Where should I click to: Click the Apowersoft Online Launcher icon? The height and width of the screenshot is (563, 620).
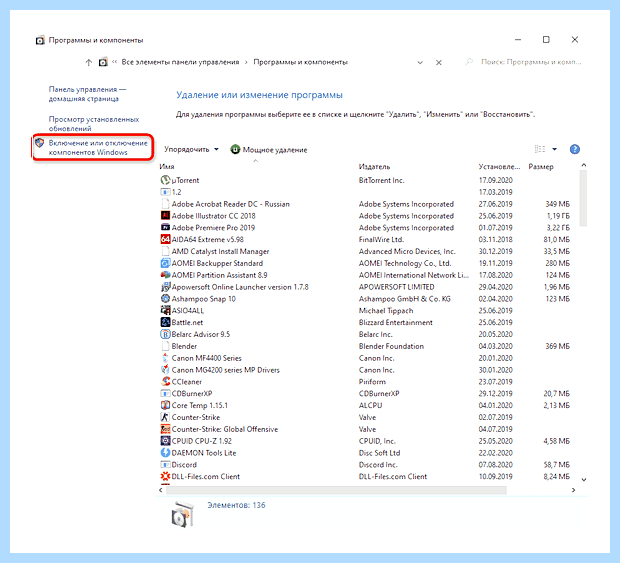(x=165, y=287)
